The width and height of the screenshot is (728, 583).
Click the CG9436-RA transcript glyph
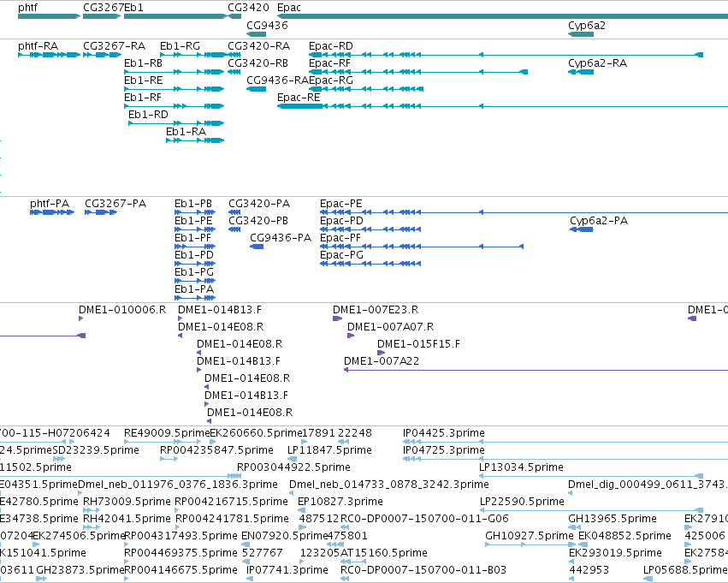click(x=257, y=89)
